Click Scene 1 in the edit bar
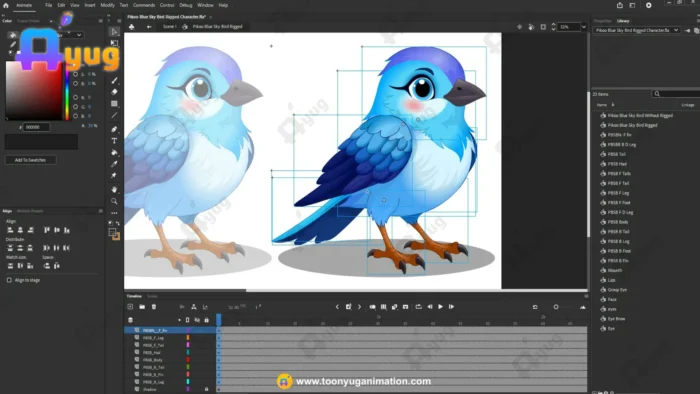The image size is (700, 394). click(x=170, y=27)
